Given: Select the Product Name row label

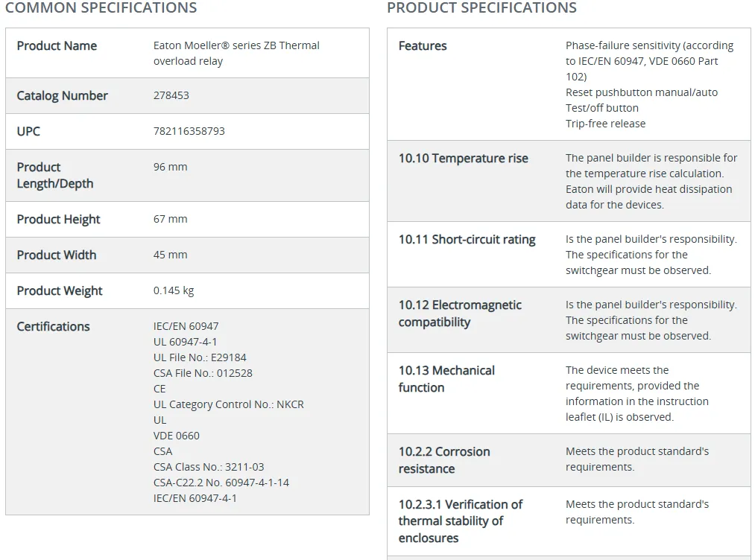Looking at the screenshot, I should [57, 45].
